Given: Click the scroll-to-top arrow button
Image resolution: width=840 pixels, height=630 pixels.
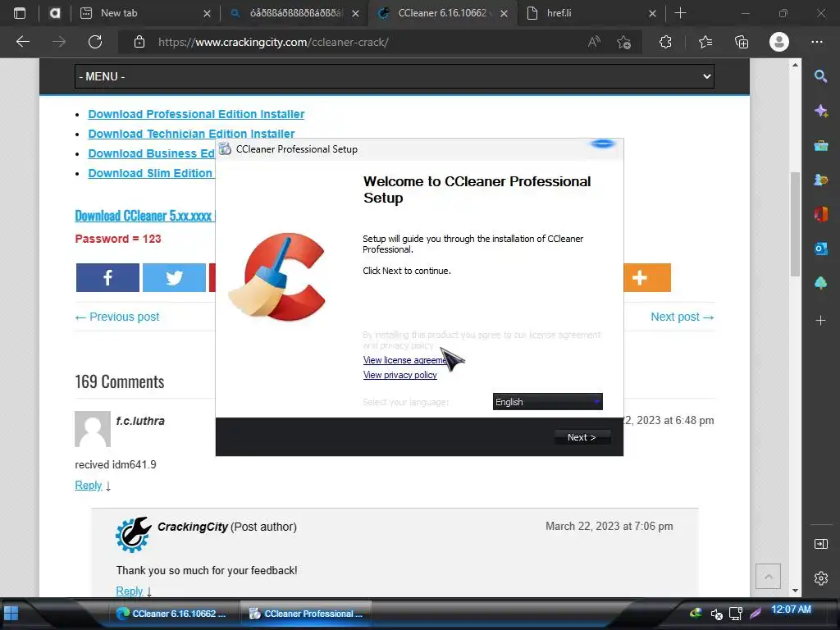Looking at the screenshot, I should pos(768,577).
